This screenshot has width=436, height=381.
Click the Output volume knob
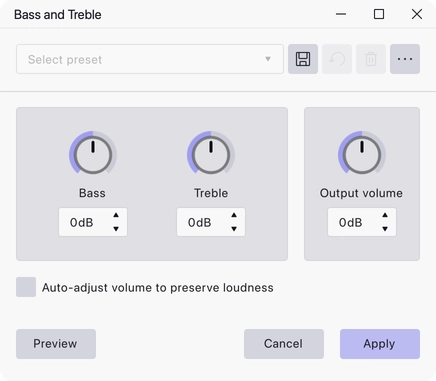coord(362,153)
